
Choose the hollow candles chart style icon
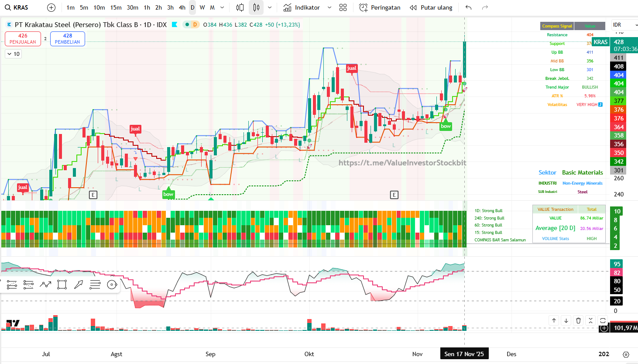[x=240, y=7]
